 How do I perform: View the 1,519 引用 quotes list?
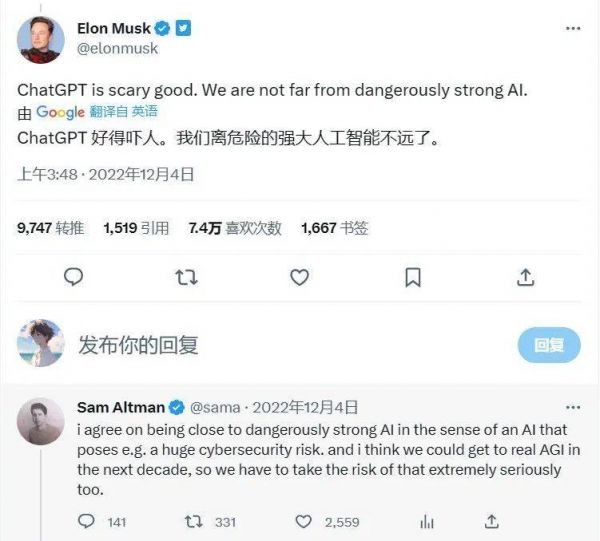[135, 228]
